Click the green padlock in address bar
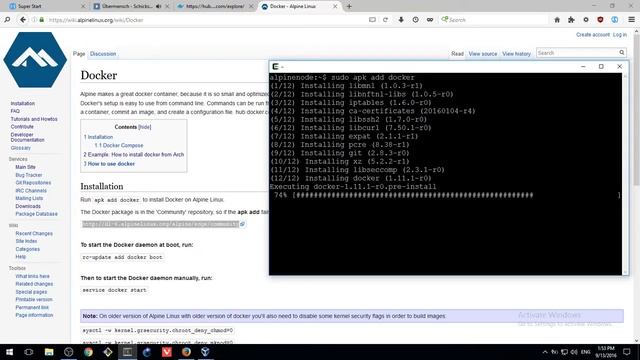 tap(41, 20)
